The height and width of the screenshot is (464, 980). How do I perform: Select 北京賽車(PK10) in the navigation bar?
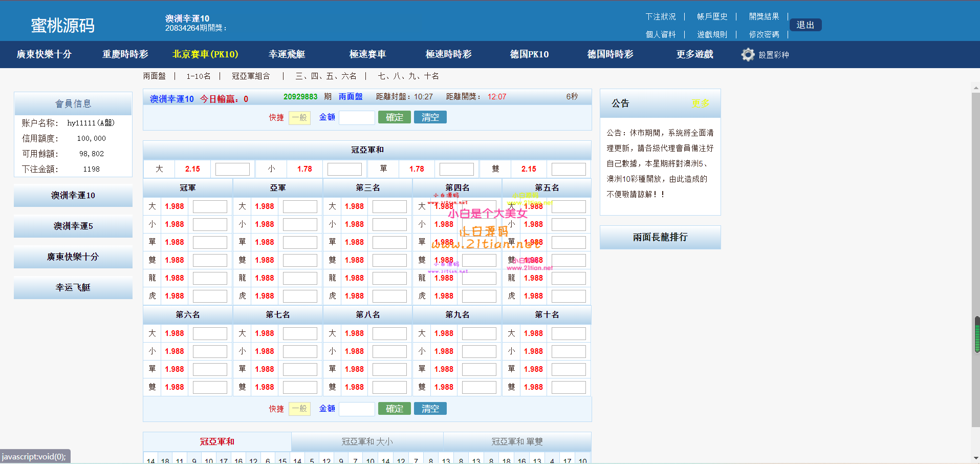coord(205,54)
